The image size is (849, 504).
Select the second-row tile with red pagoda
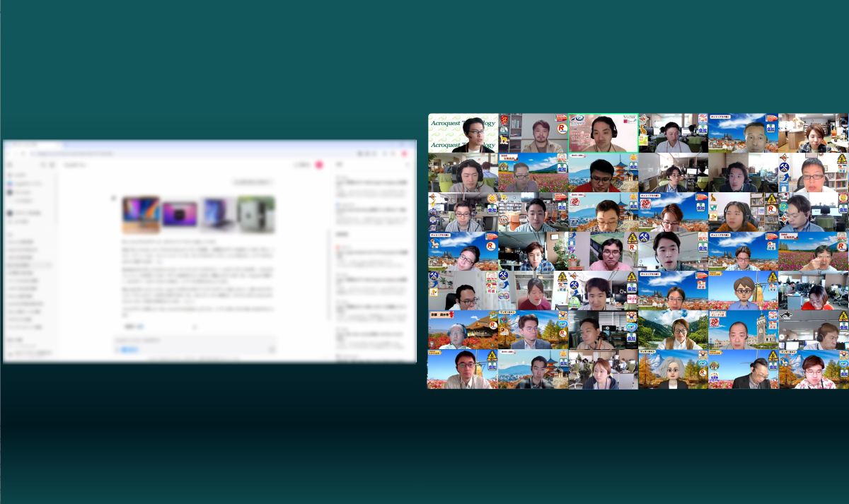(603, 172)
